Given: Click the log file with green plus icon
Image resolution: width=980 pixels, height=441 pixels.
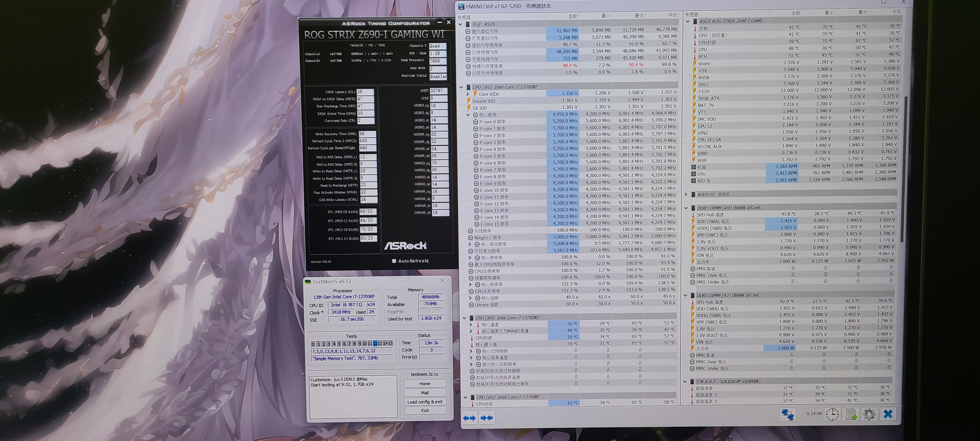Looking at the screenshot, I should [x=851, y=414].
